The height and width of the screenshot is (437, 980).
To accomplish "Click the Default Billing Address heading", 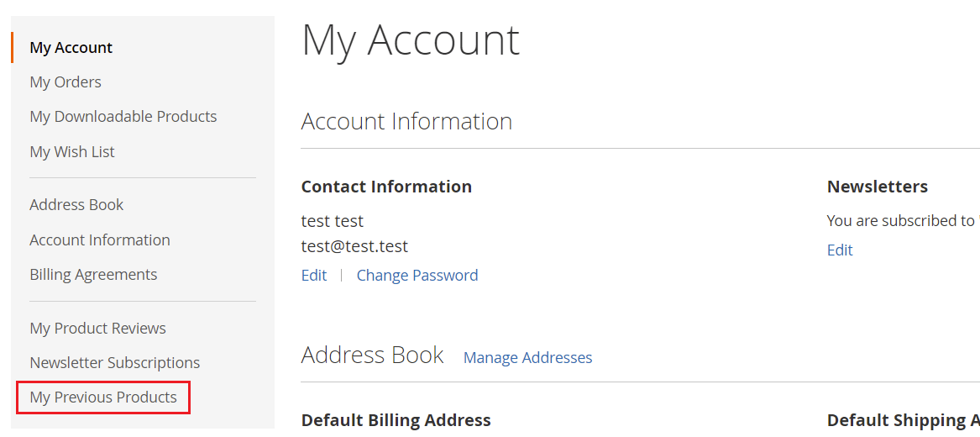I will pos(396,420).
